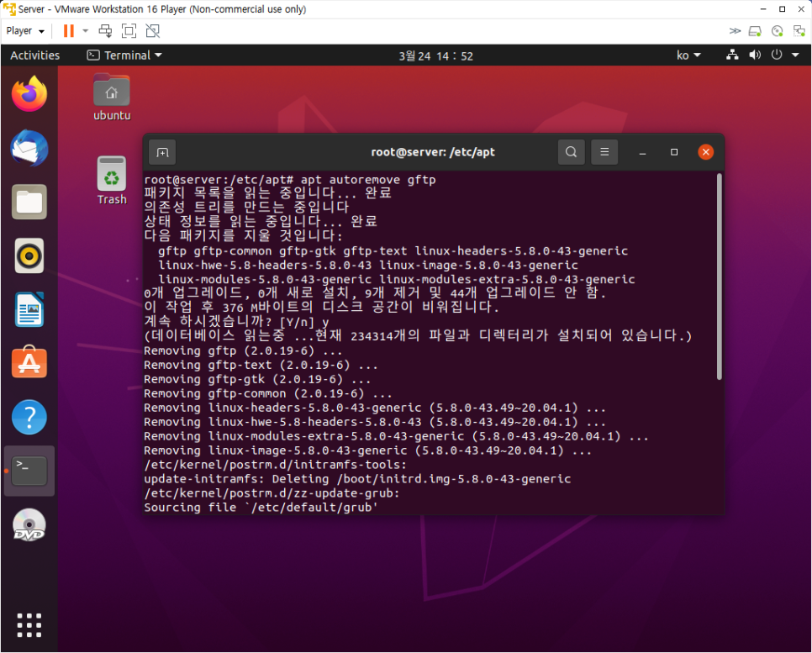Enter full screen mode in VMware toolbar
812x653 pixels.
(129, 31)
